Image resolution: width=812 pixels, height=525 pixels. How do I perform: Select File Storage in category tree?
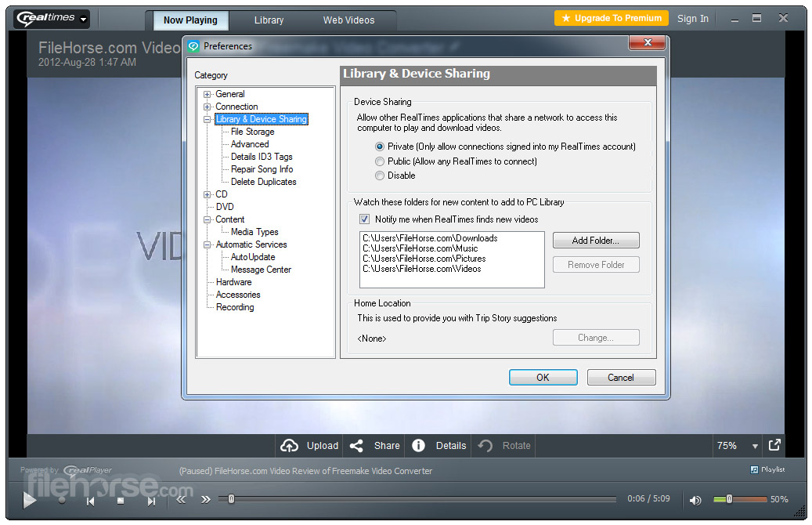pos(253,132)
